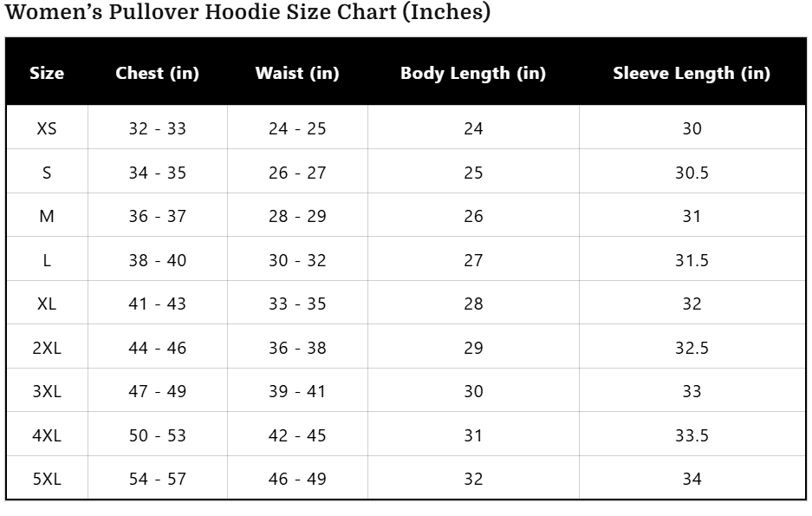Viewport: 812px width, 516px height.
Task: Select the XS size cell
Action: [x=47, y=128]
